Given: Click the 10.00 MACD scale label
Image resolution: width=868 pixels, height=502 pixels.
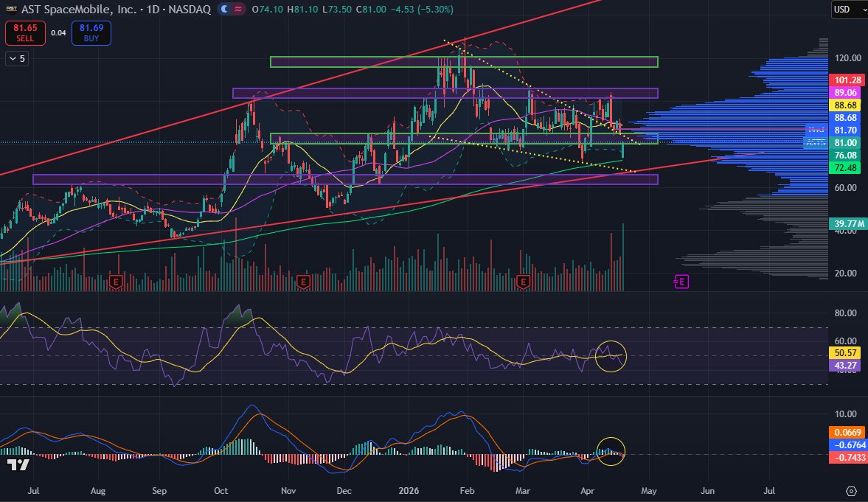Looking at the screenshot, I should tap(845, 414).
